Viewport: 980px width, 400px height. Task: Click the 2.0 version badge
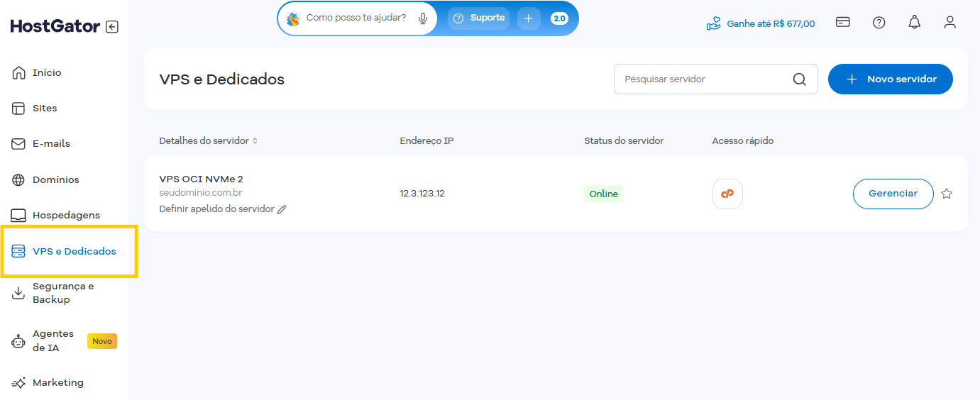click(x=559, y=18)
